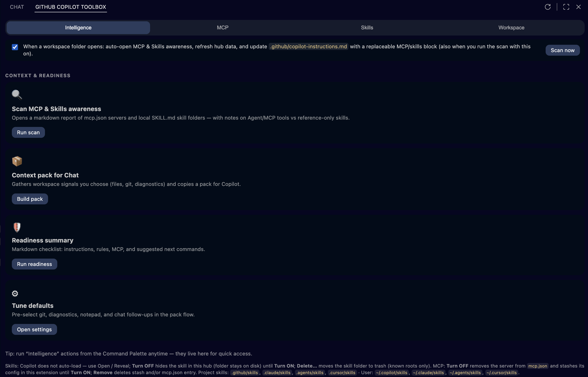The image size is (588, 377).
Task: Switch to the CHAT tab
Action: [17, 7]
